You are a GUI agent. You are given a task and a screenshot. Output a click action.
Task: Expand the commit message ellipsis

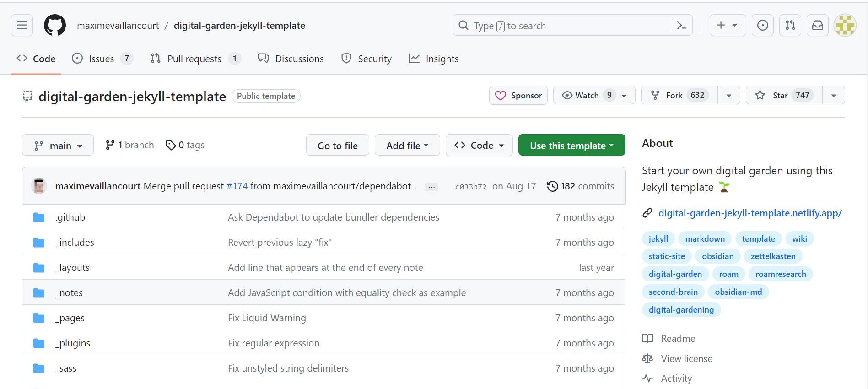click(x=431, y=187)
